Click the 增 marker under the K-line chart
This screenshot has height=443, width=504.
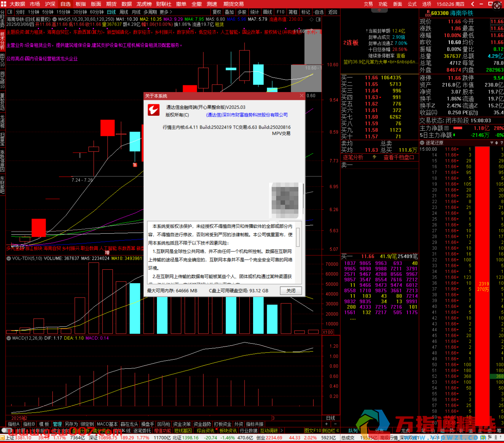click(107, 253)
